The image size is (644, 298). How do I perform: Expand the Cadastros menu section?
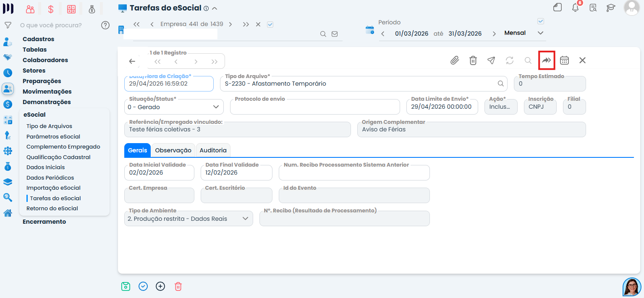(x=38, y=39)
